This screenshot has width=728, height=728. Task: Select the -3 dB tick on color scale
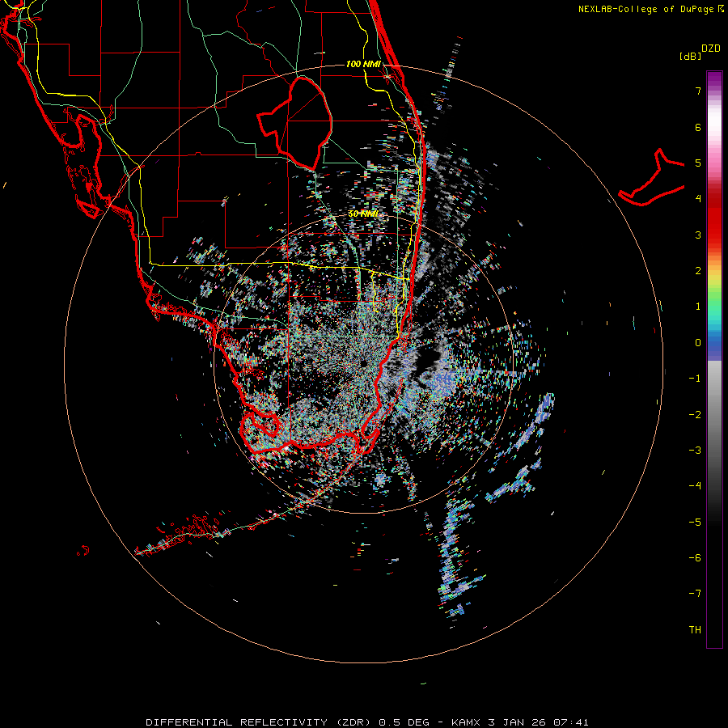pyautogui.click(x=695, y=451)
